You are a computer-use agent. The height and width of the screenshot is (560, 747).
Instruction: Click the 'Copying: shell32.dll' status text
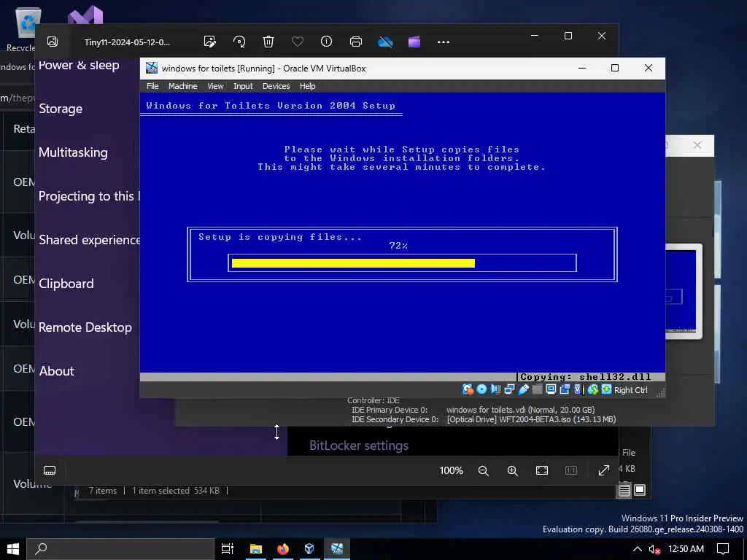586,377
